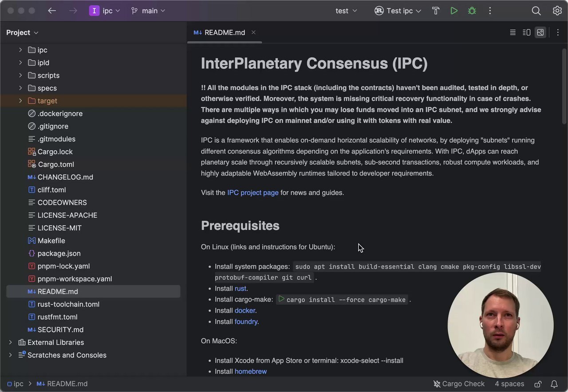Image resolution: width=568 pixels, height=392 pixels.
Task: Switch to editor-only view mode
Action: 513,32
